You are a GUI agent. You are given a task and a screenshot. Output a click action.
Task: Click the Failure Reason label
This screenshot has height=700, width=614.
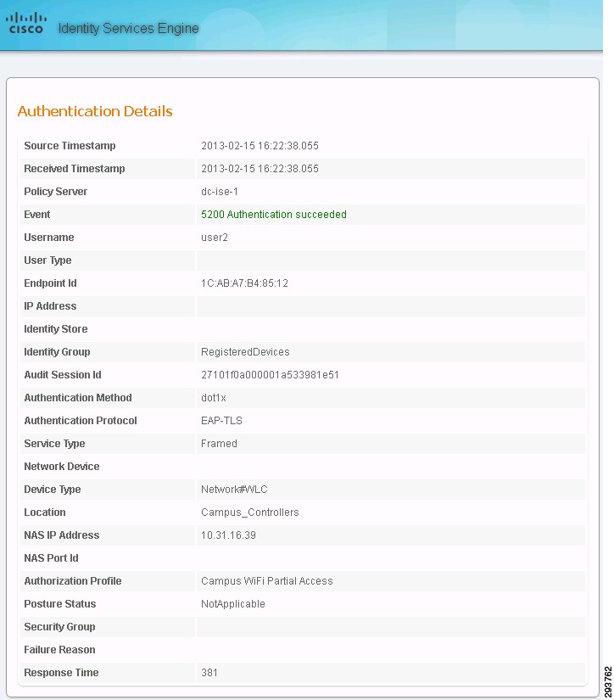pos(59,650)
